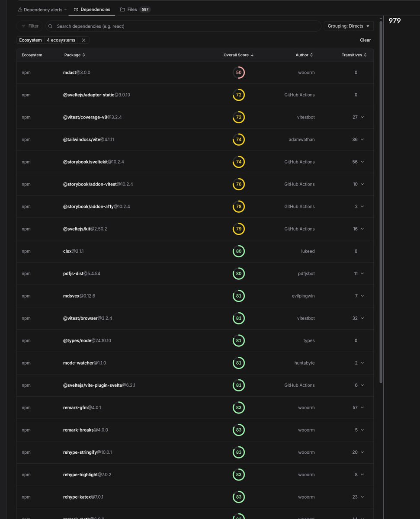420x519 pixels.
Task: Click score 83 ring for remark-breaks
Action: pos(239,430)
